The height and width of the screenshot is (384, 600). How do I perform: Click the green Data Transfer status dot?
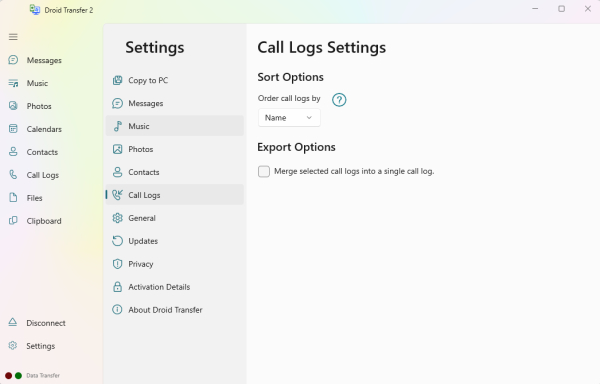coord(18,376)
